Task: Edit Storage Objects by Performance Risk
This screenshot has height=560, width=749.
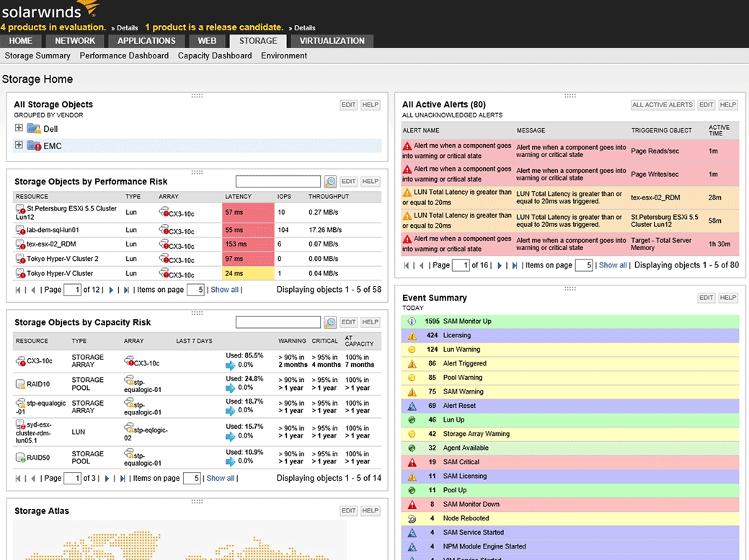Action: click(348, 182)
